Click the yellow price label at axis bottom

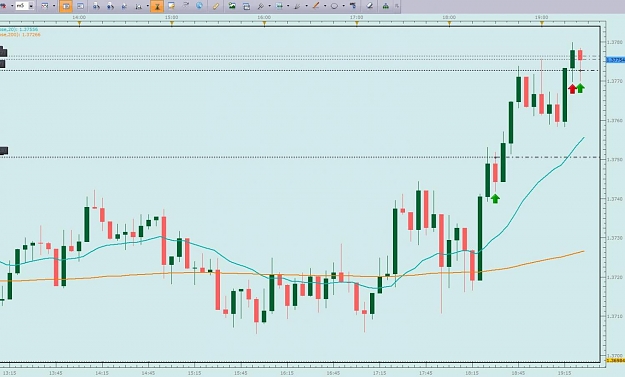pyautogui.click(x=615, y=360)
